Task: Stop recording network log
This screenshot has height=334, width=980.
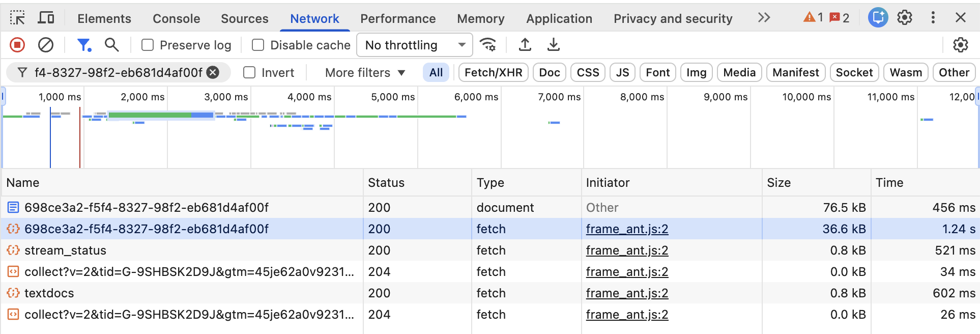Action: 17,45
